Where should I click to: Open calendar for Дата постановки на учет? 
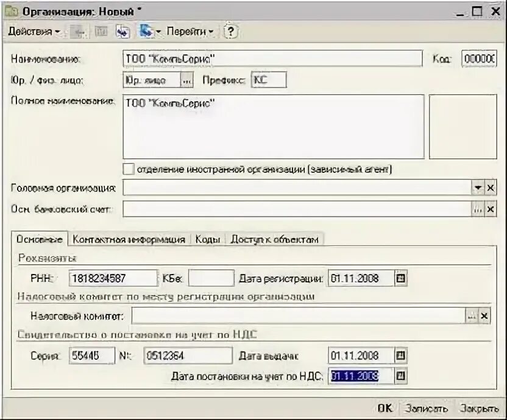coord(400,376)
